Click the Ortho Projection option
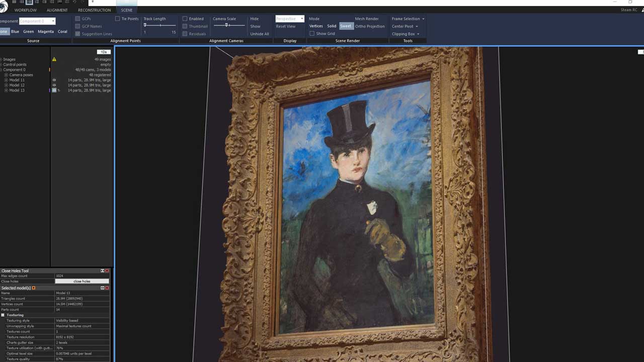Image resolution: width=644 pixels, height=362 pixels. [370, 26]
